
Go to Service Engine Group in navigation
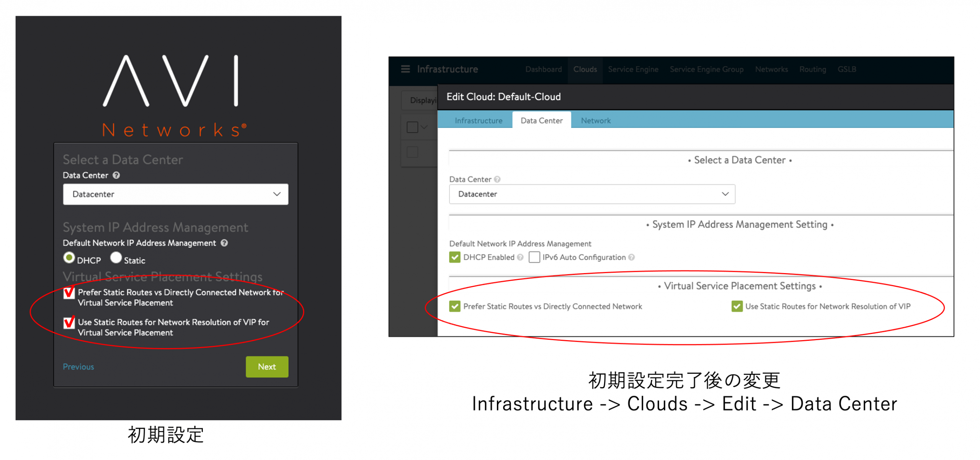[x=706, y=70]
